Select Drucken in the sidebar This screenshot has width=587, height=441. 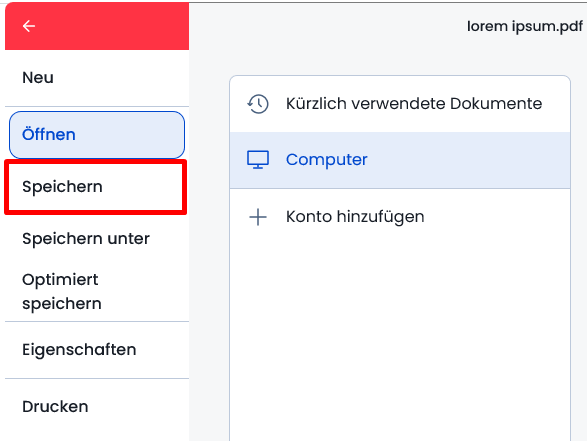tap(55, 407)
